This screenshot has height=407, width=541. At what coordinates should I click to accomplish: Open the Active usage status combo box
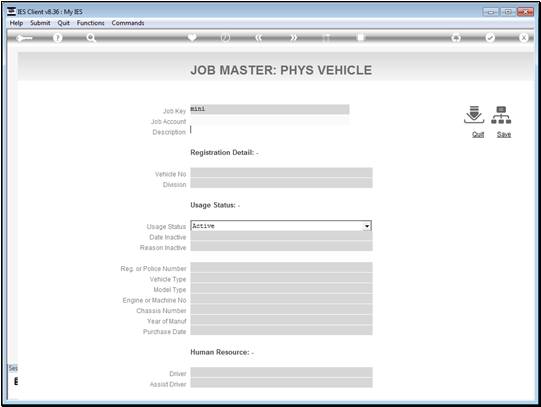281,226
